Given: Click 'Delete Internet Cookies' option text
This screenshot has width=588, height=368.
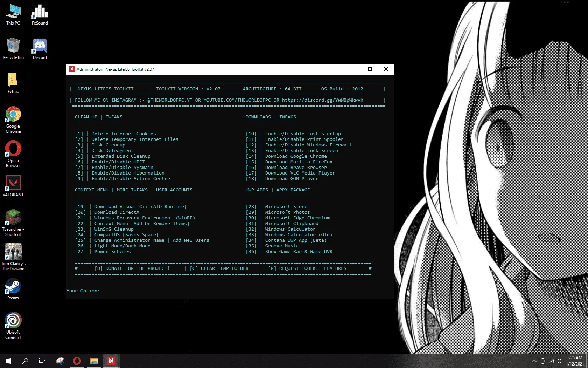Looking at the screenshot, I should pos(124,134).
